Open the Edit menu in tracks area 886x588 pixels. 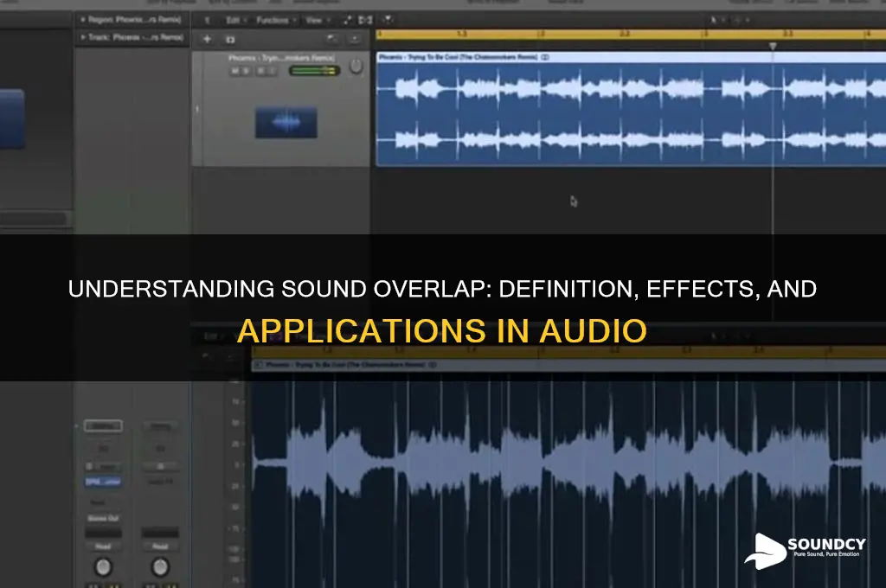pyautogui.click(x=235, y=21)
